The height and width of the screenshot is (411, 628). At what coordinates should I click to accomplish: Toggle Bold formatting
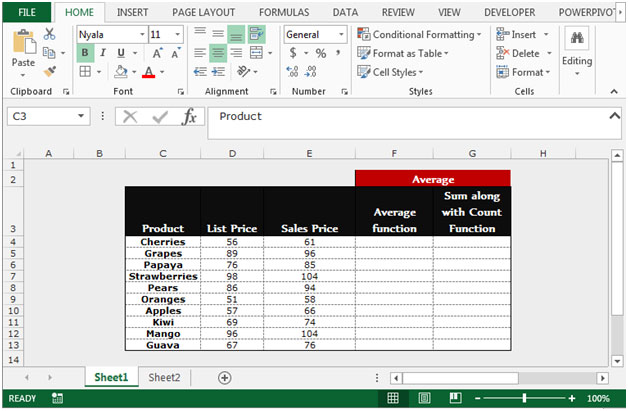coord(85,53)
